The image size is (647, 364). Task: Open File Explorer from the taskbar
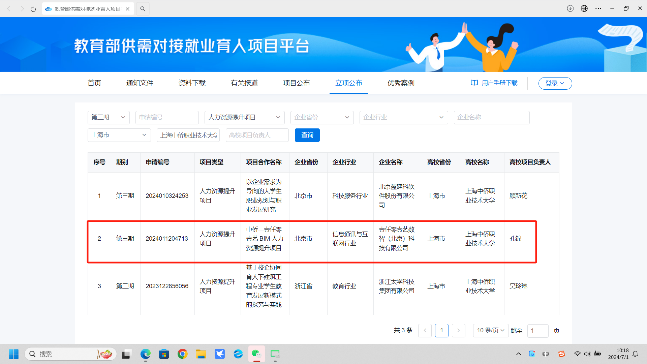(x=201, y=354)
